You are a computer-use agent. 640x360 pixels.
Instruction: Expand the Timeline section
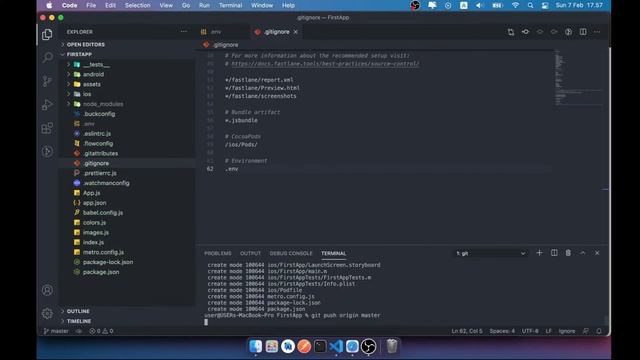coord(79,321)
